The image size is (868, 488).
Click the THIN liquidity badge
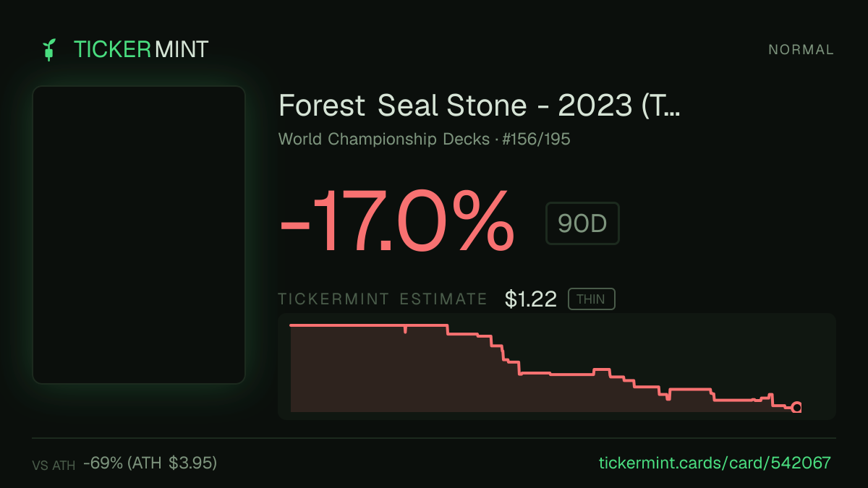pos(591,299)
